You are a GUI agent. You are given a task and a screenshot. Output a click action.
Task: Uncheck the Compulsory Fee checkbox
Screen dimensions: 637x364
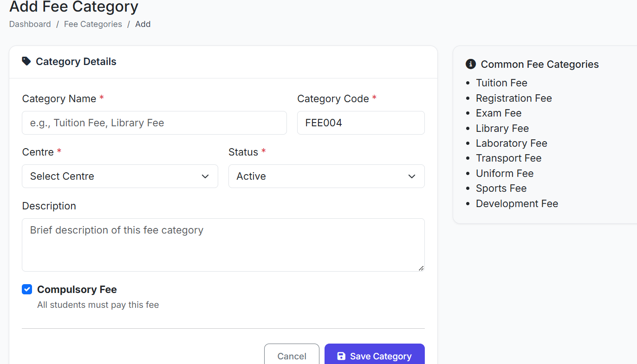coord(27,290)
